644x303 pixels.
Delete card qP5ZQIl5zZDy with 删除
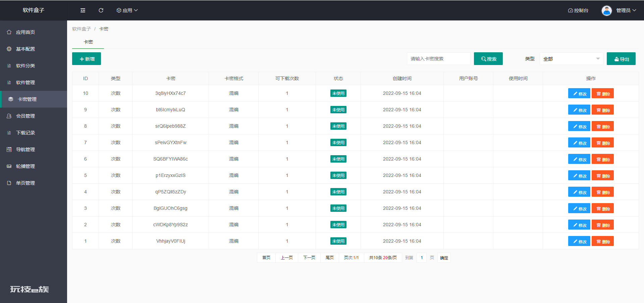click(603, 192)
